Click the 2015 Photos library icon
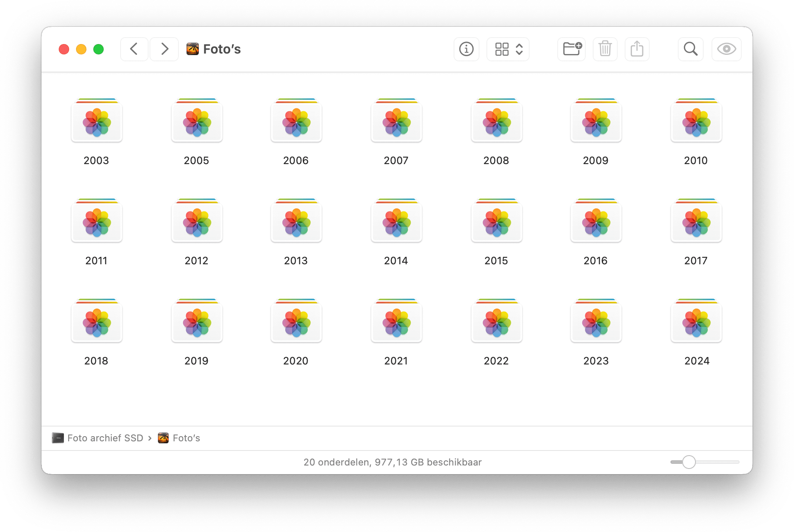 click(x=497, y=221)
